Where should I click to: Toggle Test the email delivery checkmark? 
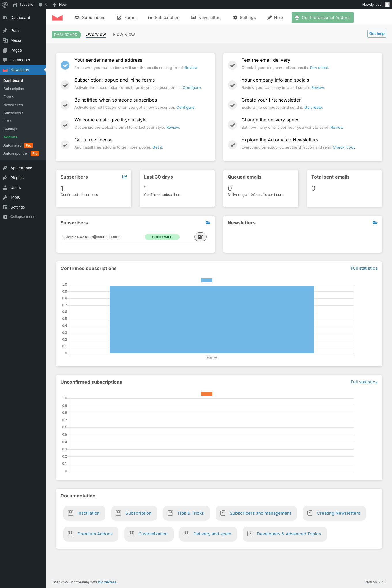(232, 65)
